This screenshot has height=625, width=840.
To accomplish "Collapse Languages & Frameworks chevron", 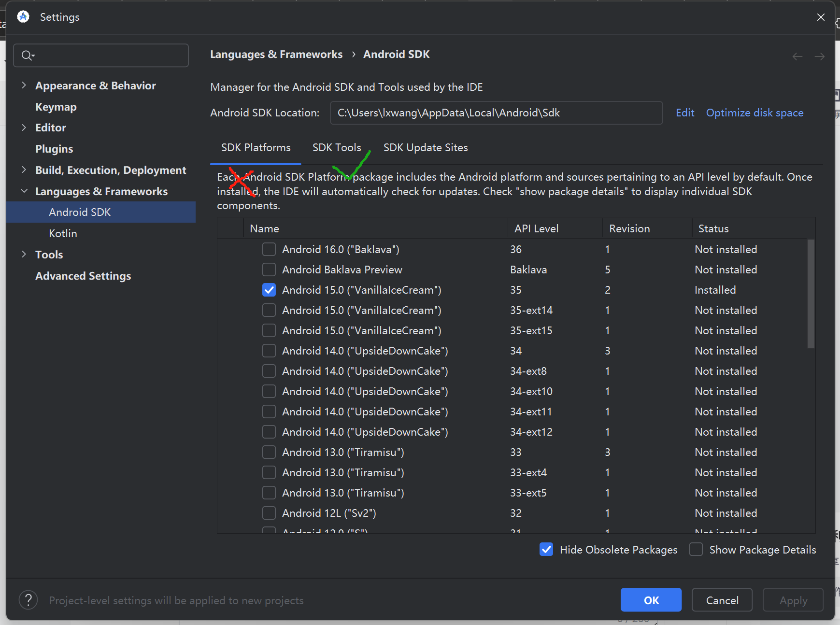I will [24, 191].
